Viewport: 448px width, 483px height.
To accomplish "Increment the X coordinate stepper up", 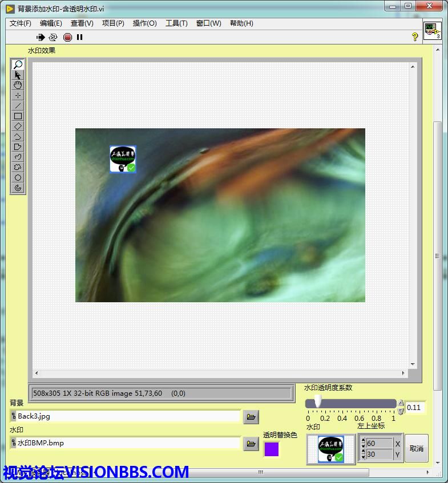I will tap(362, 440).
